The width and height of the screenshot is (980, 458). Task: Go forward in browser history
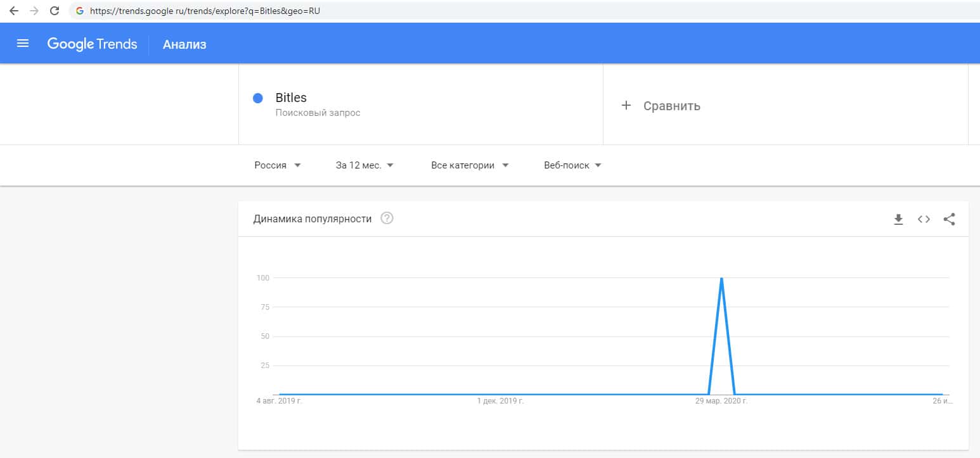(x=34, y=11)
